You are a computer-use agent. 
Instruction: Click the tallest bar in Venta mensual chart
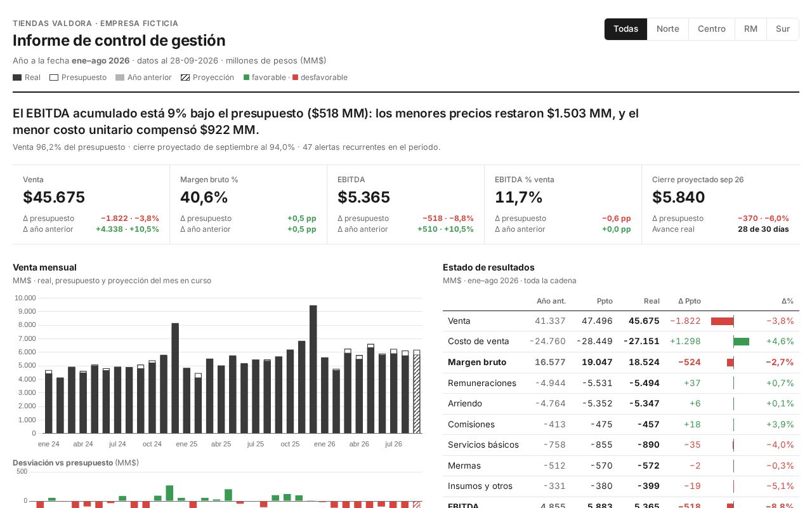pyautogui.click(x=313, y=369)
